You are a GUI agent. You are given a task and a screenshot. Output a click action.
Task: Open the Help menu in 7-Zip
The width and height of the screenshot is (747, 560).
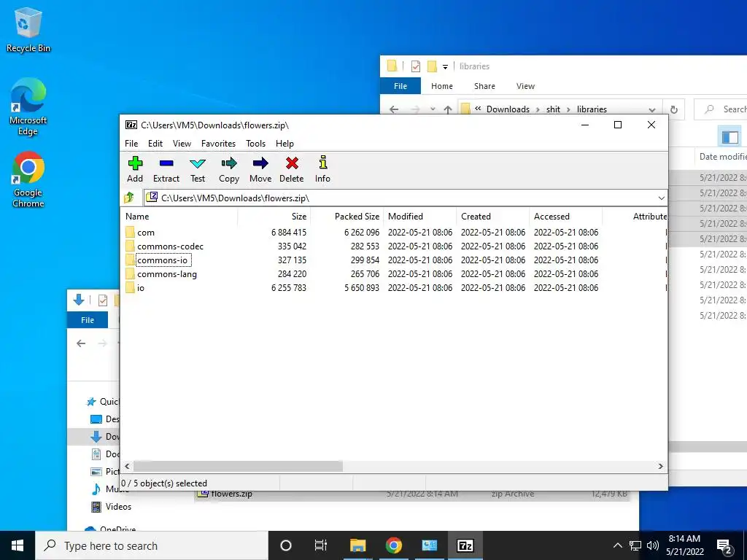point(285,144)
